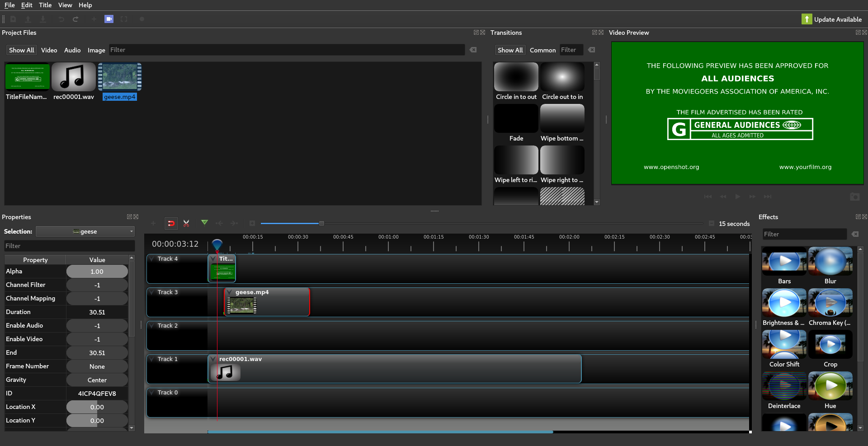This screenshot has width=868, height=446.
Task: Select the Chroma Key effect icon
Action: [830, 303]
